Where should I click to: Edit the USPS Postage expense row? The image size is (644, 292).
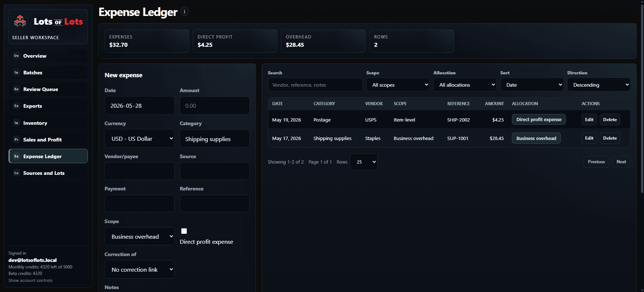[x=589, y=119]
